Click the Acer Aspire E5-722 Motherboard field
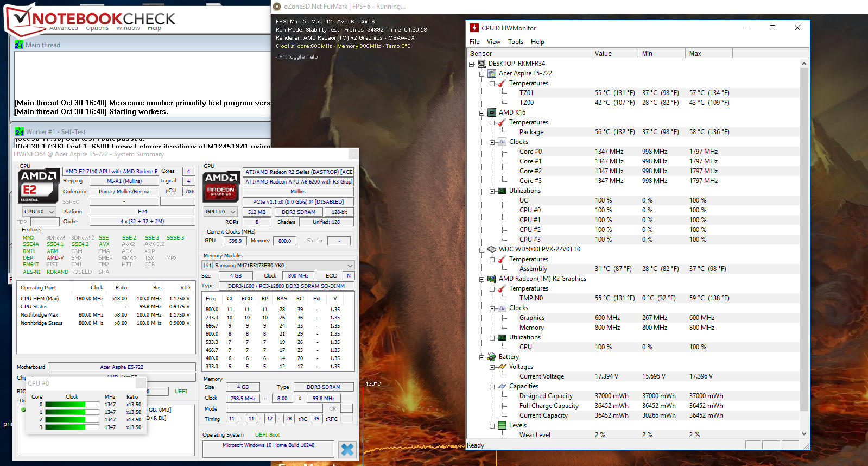868x466 pixels. click(x=122, y=367)
